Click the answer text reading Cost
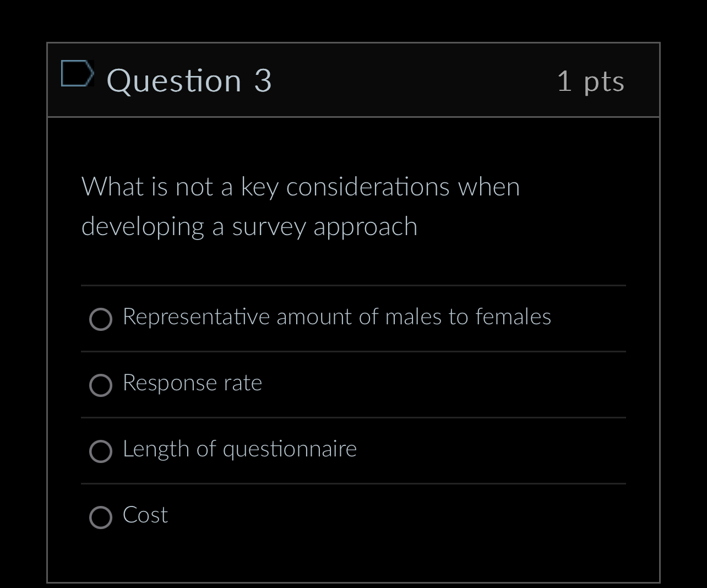This screenshot has width=707, height=588. (x=145, y=515)
